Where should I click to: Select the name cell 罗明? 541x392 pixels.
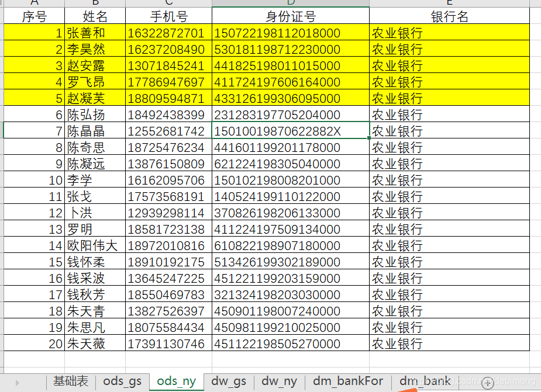(95, 229)
